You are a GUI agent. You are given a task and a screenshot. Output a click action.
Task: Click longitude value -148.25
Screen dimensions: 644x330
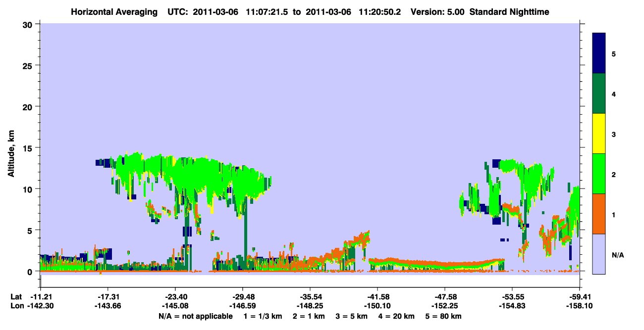[x=310, y=306]
